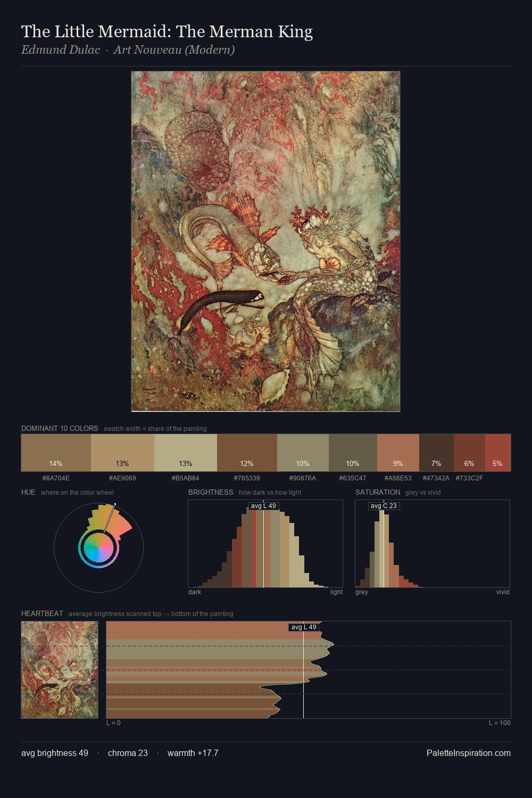Screen dimensions: 532x798
Task: Click the avg L 49 brightness histogram label
Action: [x=263, y=506]
